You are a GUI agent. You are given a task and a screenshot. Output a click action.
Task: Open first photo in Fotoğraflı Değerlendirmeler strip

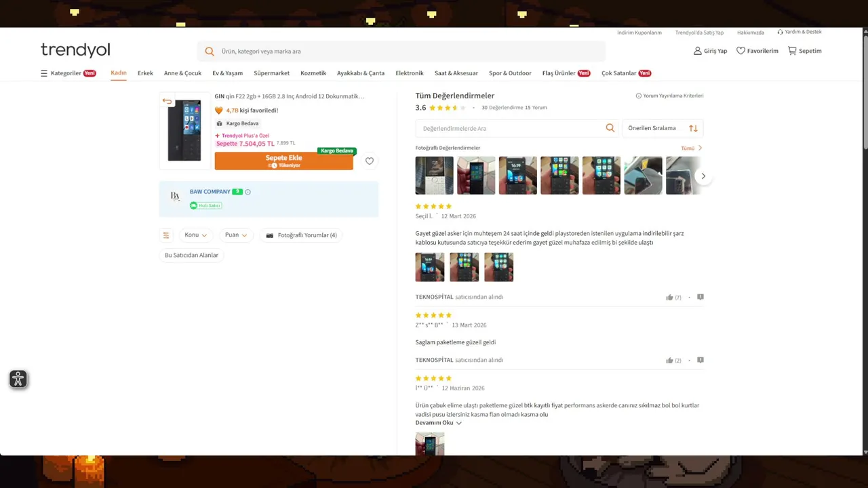(x=435, y=176)
